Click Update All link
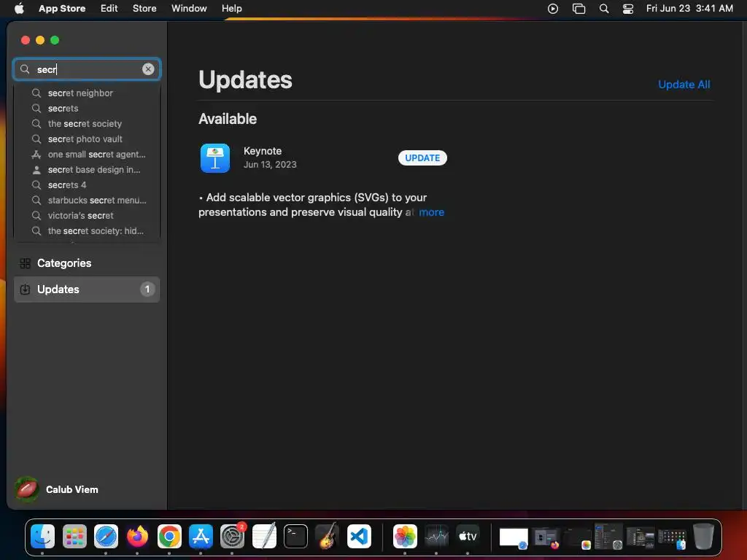Image resolution: width=747 pixels, height=560 pixels. click(x=684, y=85)
